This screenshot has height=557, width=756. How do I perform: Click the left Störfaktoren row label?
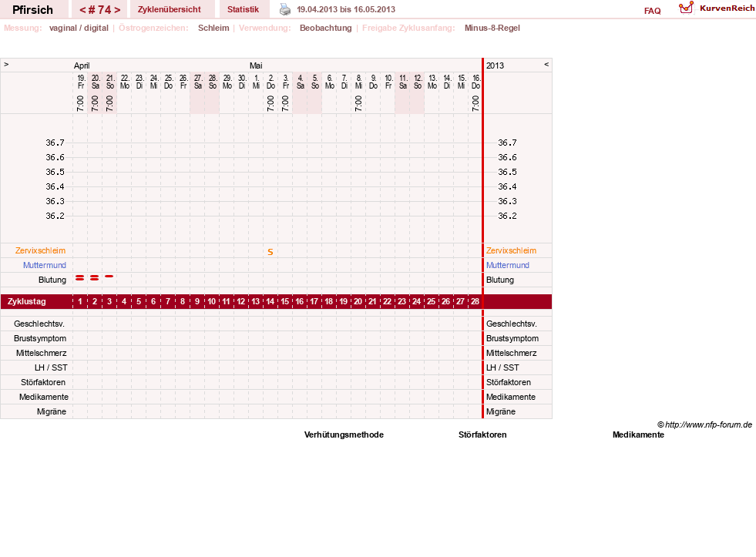tap(43, 382)
